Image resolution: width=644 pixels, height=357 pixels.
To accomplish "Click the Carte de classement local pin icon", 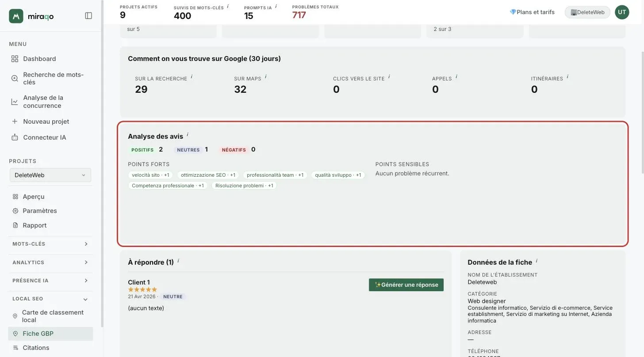I will pyautogui.click(x=15, y=316).
